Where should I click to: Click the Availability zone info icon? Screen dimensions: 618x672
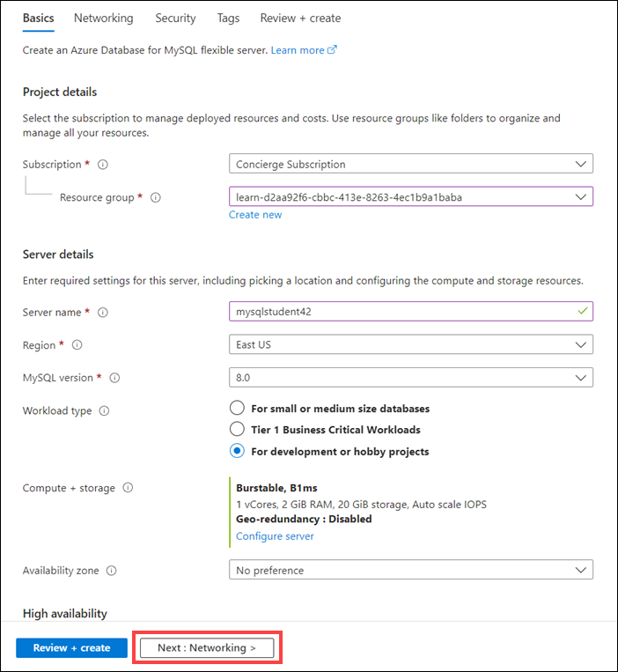(112, 571)
